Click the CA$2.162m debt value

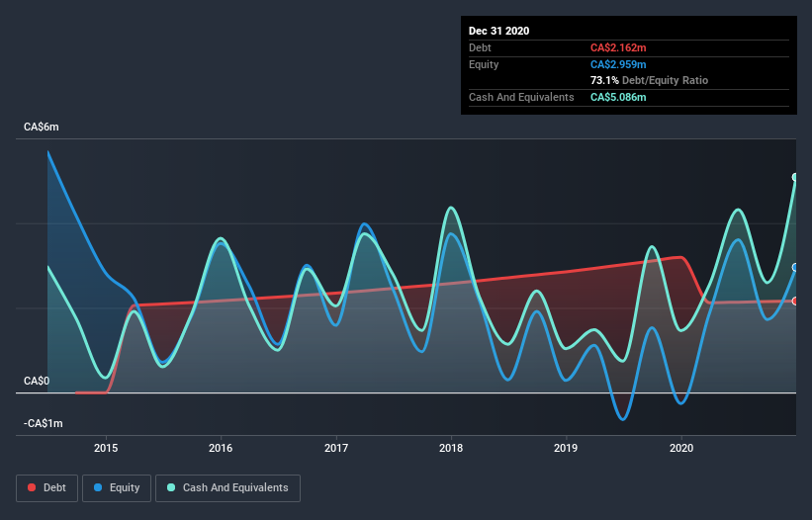click(x=618, y=47)
